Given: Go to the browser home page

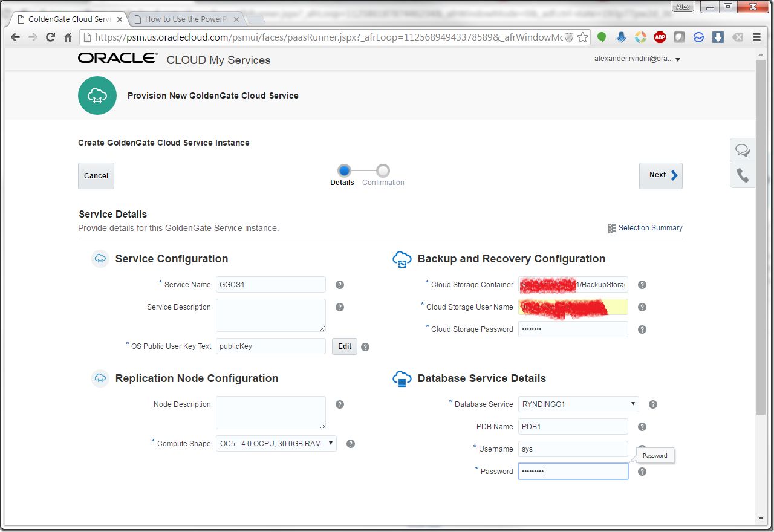Looking at the screenshot, I should (x=68, y=37).
